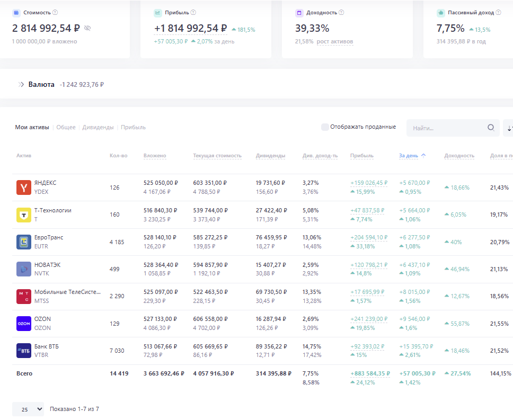513x420 pixels.
Task: Sort table by Текущая стоимость header
Action: coord(217,156)
